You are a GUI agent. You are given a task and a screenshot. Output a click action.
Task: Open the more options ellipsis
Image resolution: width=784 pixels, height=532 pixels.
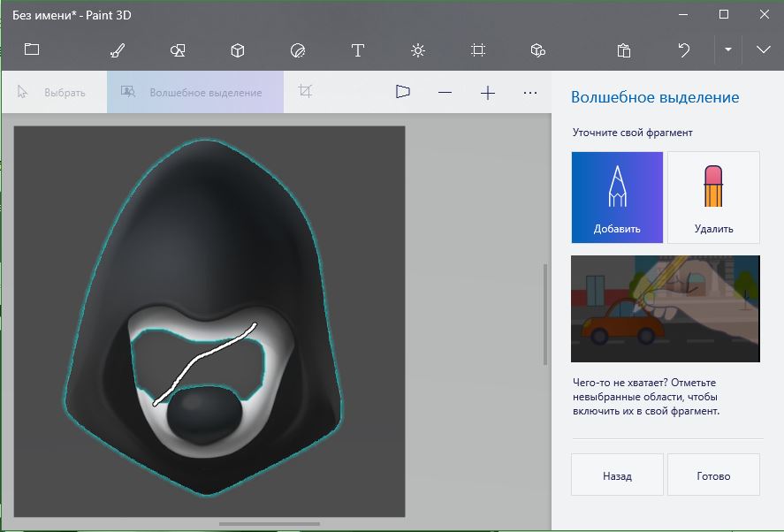pos(530,93)
